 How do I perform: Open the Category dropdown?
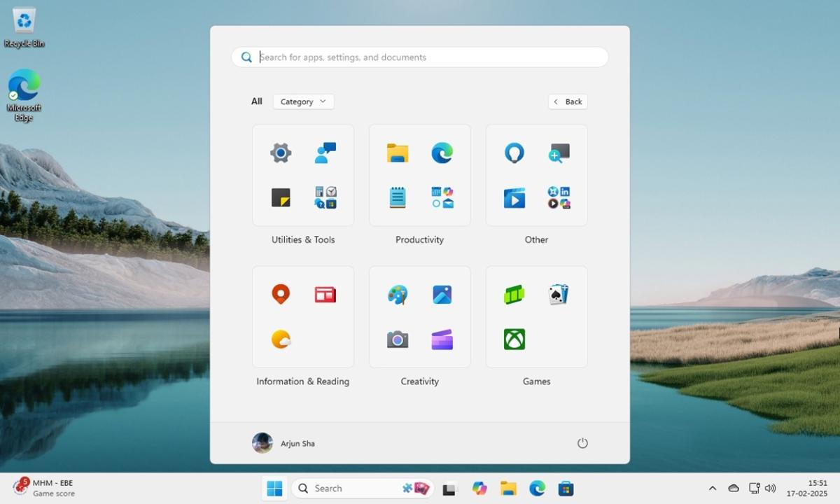tap(302, 101)
